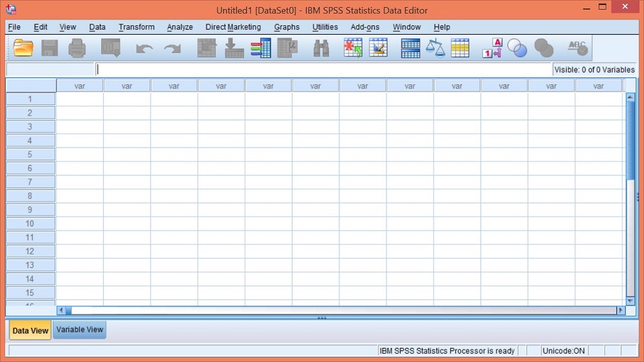Viewport: 644px width, 362px height.
Task: Open the Graphs menu
Action: point(287,27)
